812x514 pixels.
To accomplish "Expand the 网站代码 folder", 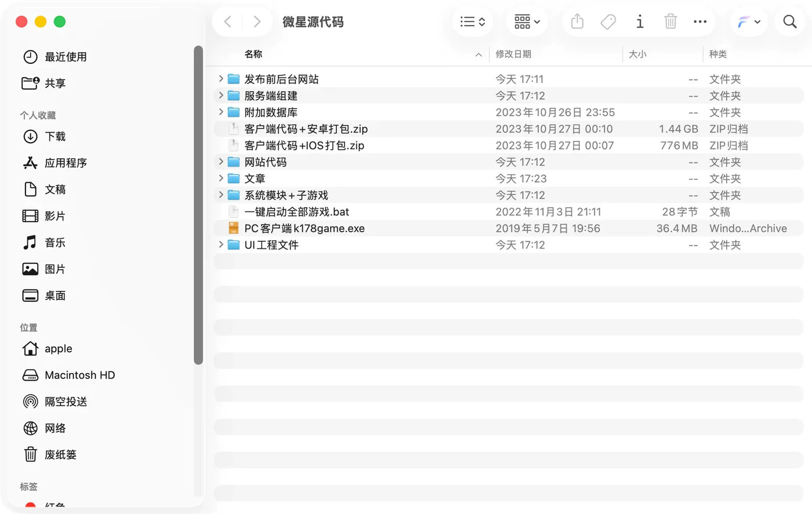I will (x=221, y=162).
